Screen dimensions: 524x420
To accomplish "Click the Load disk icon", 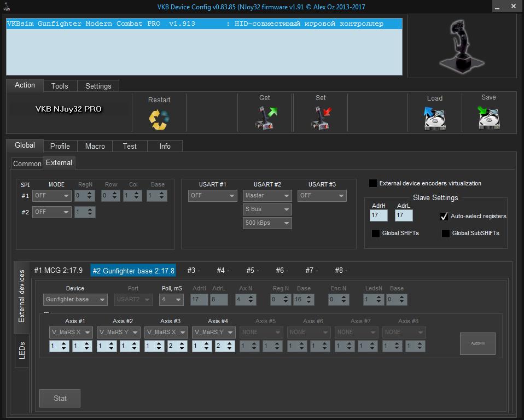I will tap(435, 119).
